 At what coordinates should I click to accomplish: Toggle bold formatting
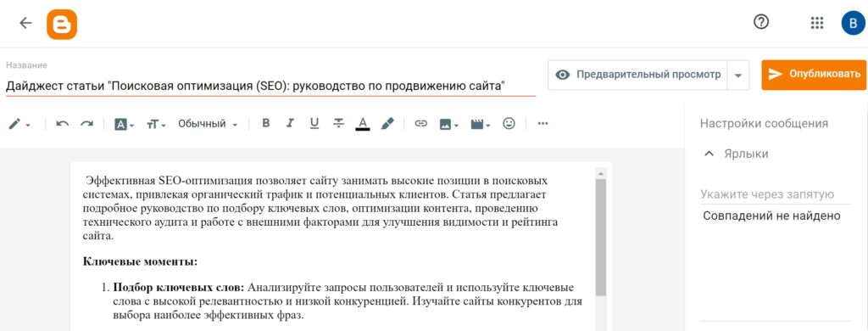pos(265,124)
